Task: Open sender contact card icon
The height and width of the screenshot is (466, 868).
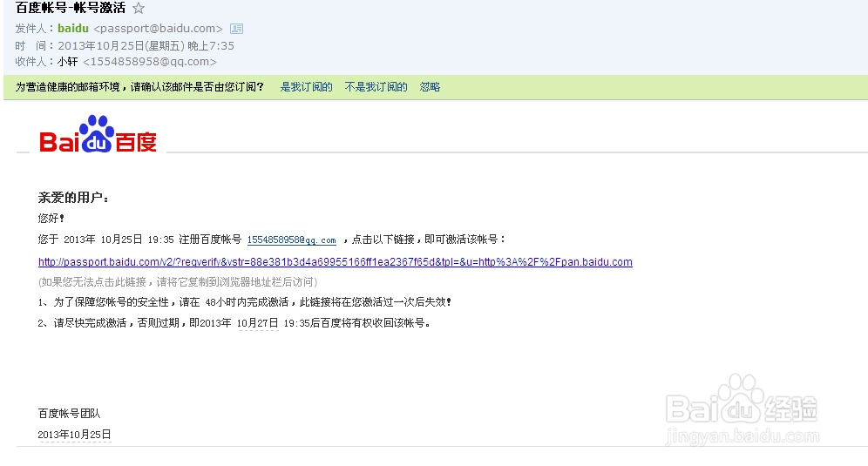Action: tap(236, 28)
